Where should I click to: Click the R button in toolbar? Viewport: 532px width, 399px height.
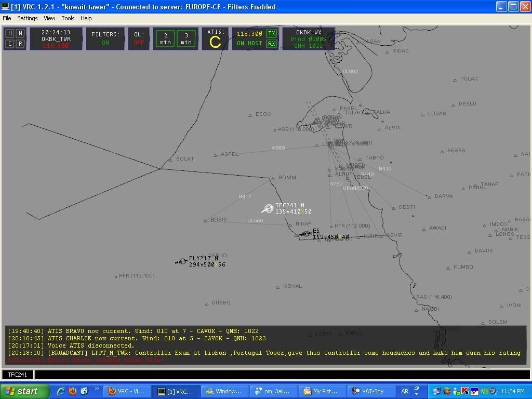pos(20,44)
